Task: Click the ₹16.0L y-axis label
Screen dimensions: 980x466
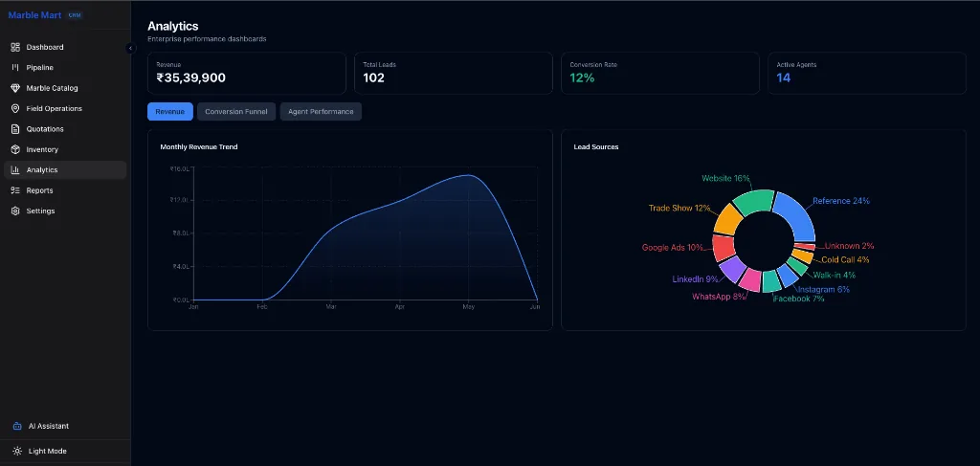Action: click(x=179, y=168)
